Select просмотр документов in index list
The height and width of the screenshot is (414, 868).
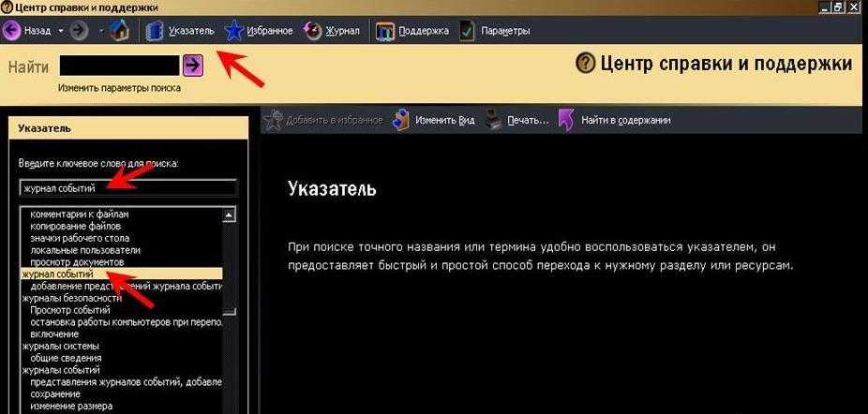click(77, 262)
